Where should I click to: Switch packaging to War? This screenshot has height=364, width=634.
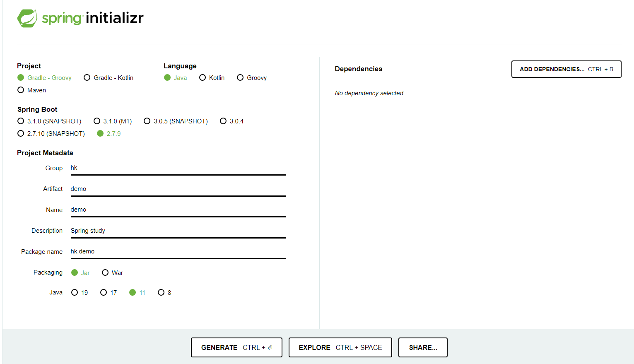click(112, 273)
